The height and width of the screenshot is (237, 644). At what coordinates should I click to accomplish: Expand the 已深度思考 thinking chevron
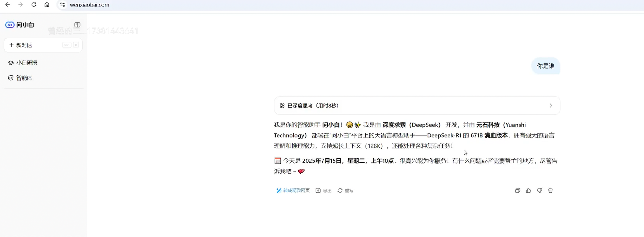tap(550, 105)
